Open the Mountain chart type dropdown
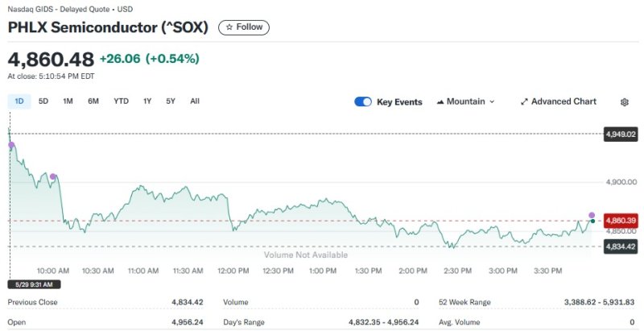The image size is (644, 331). [x=466, y=101]
